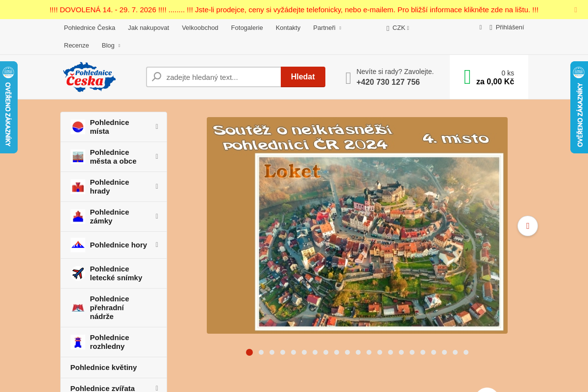Expand Pohlednice hory submenu
Image resolution: width=588 pixels, height=392 pixels.
pyautogui.click(x=157, y=245)
